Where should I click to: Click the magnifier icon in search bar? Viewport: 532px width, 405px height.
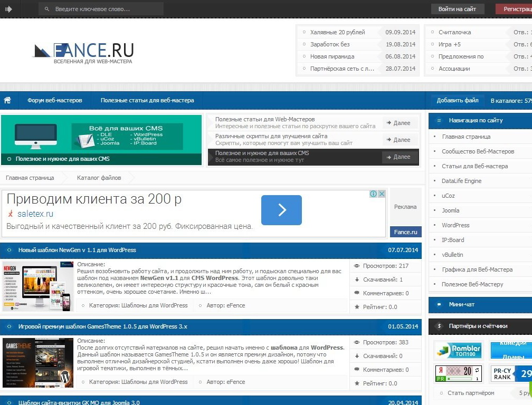coord(47,9)
